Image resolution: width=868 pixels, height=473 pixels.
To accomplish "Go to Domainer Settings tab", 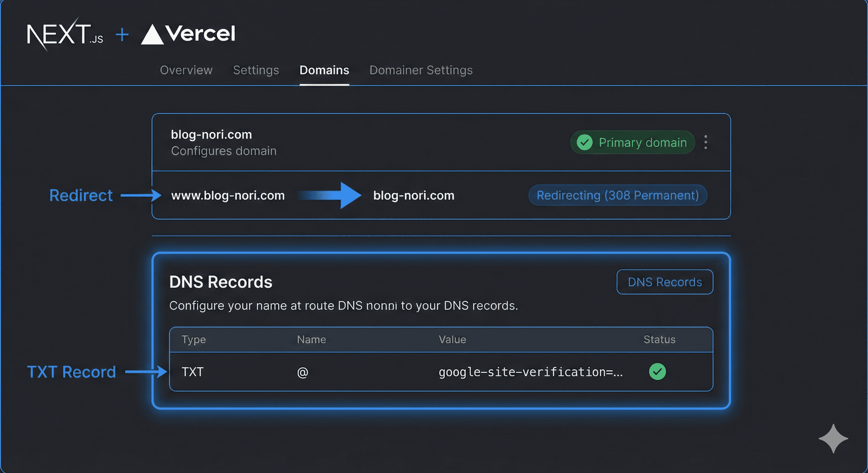I will (x=421, y=70).
